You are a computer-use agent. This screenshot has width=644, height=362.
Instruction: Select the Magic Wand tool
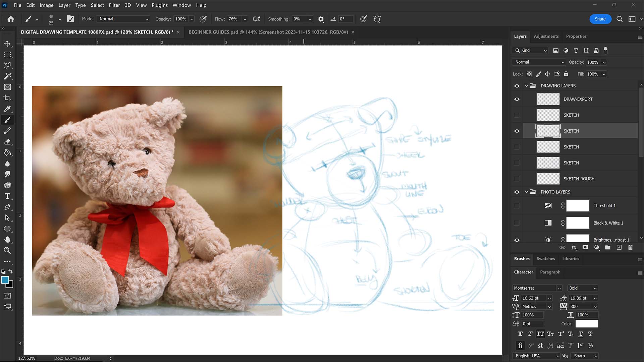pyautogui.click(x=7, y=76)
